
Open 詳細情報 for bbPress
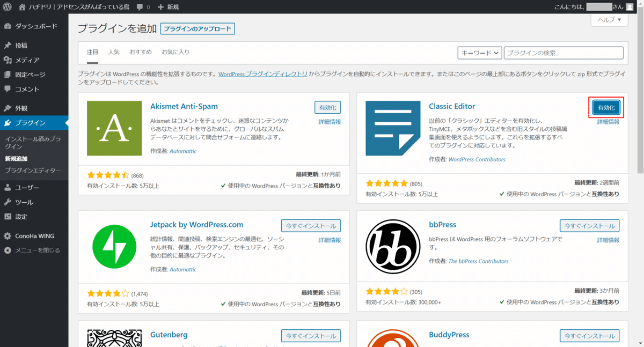[x=608, y=240]
